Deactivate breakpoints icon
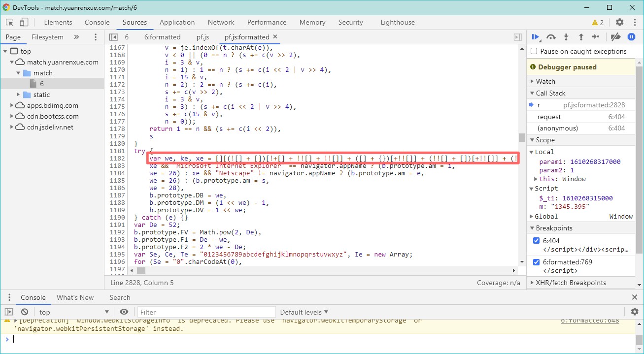The width and height of the screenshot is (644, 354). tap(615, 37)
